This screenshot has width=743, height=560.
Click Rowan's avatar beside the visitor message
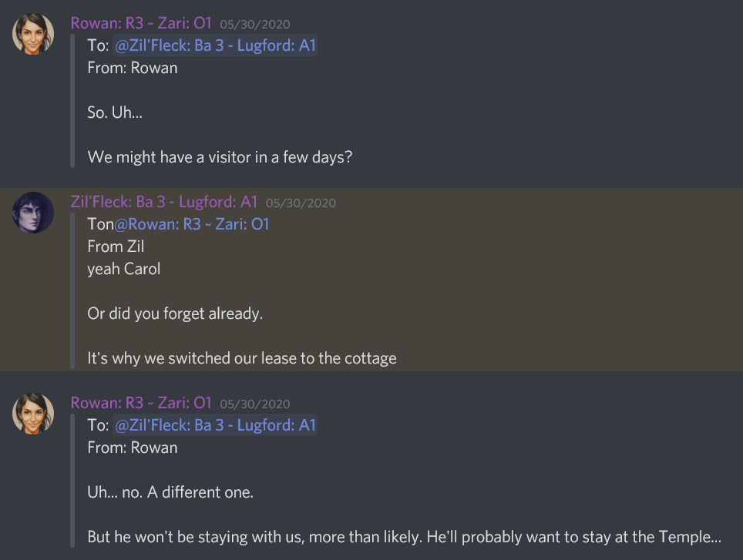coord(33,33)
